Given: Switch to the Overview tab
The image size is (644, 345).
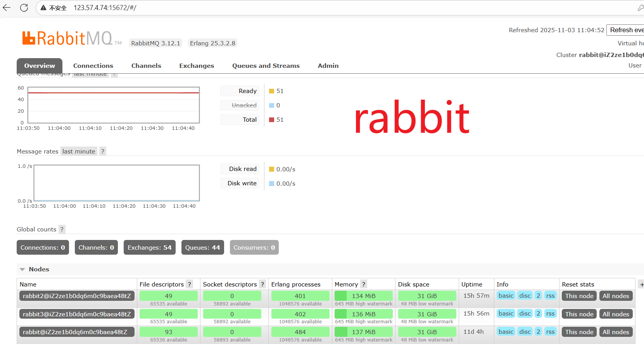Looking at the screenshot, I should click(x=40, y=66).
